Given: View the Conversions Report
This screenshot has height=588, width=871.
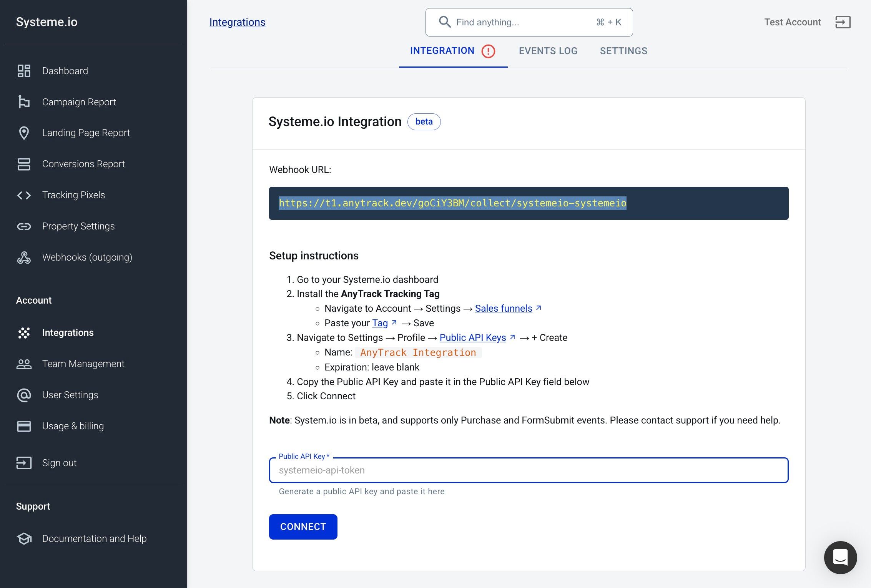Looking at the screenshot, I should pos(83,164).
